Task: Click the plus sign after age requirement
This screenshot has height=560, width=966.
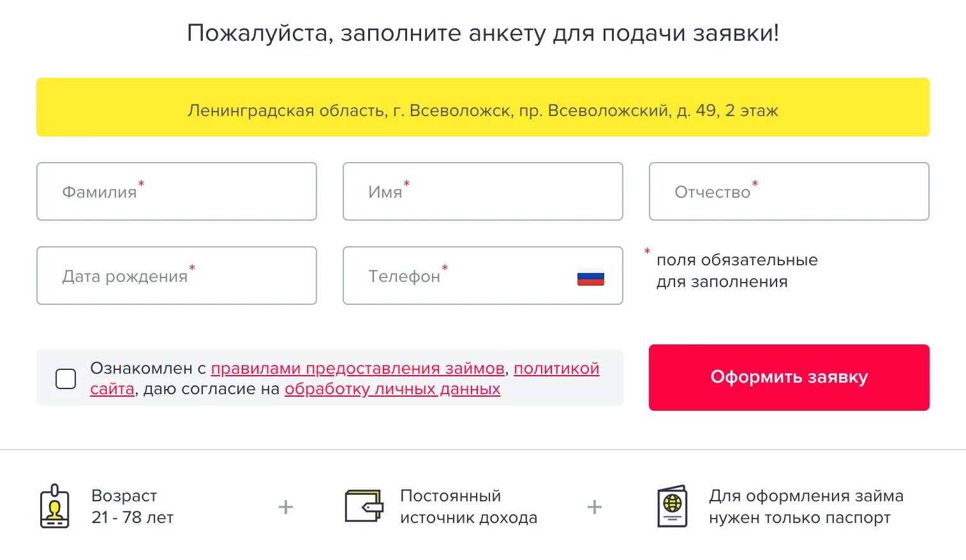Action: pos(286,507)
